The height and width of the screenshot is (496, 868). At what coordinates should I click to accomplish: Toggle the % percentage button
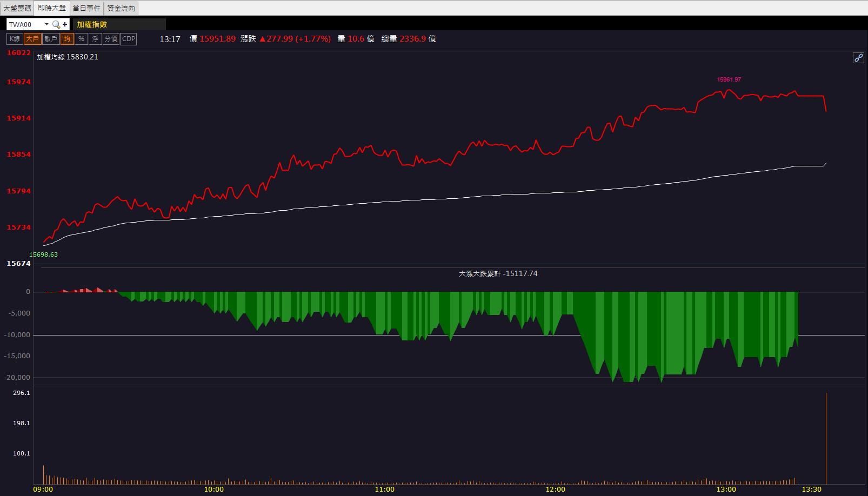click(81, 39)
